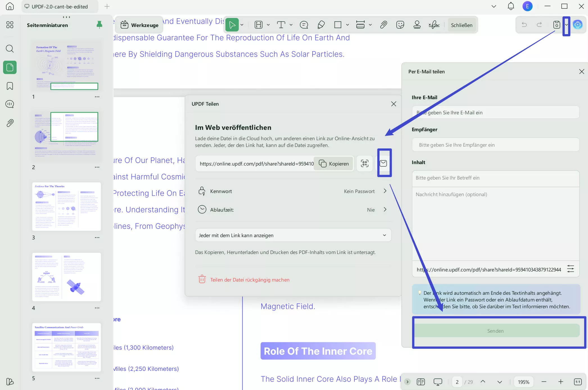Toggle the two-page reading layout icon
The width and height of the screenshot is (588, 390).
tap(421, 382)
